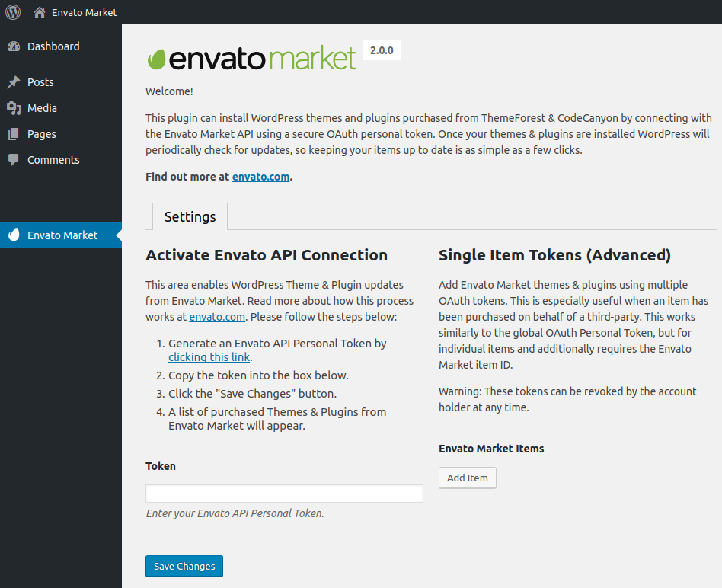This screenshot has width=722, height=588.
Task: Open the WordPress logo menu
Action: pos(13,12)
